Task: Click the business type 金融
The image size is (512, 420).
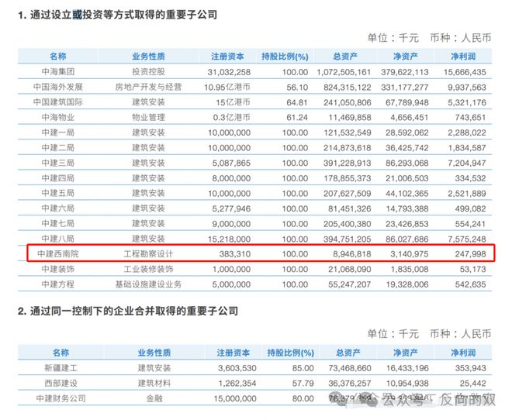Action: 154,398
